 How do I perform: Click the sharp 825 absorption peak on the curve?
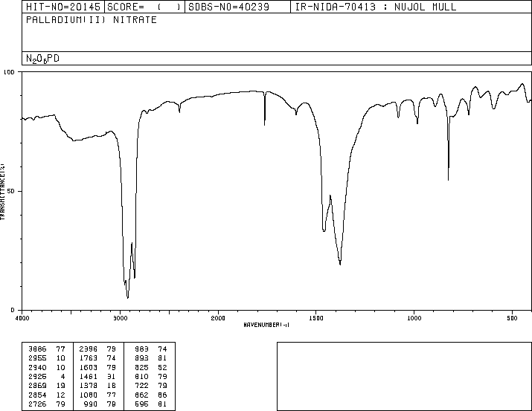click(x=448, y=179)
